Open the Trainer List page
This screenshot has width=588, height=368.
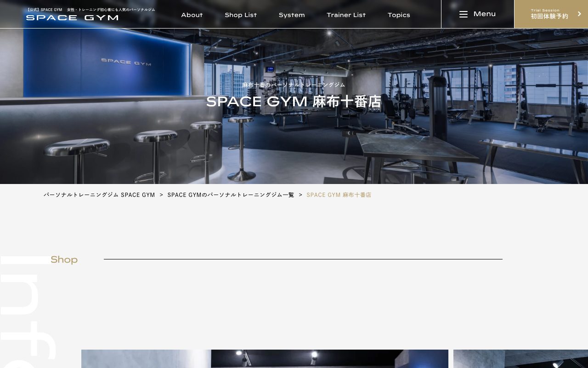tap(346, 15)
